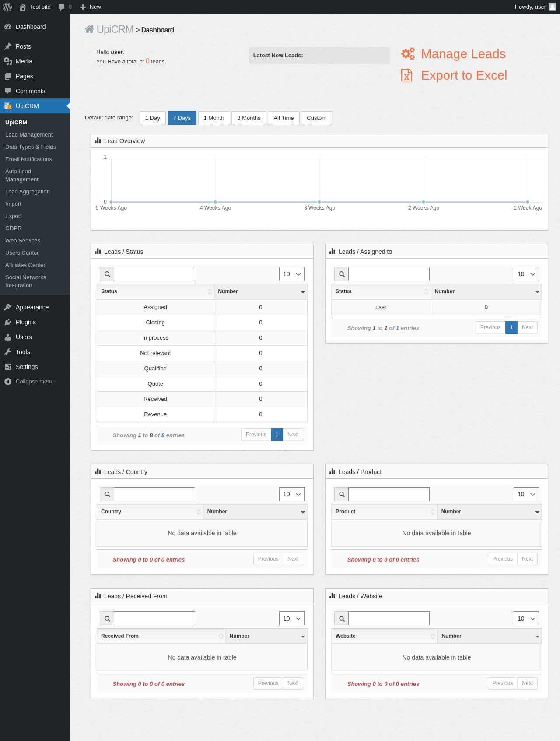Sort Leads / Status table by Number column

(x=261, y=291)
